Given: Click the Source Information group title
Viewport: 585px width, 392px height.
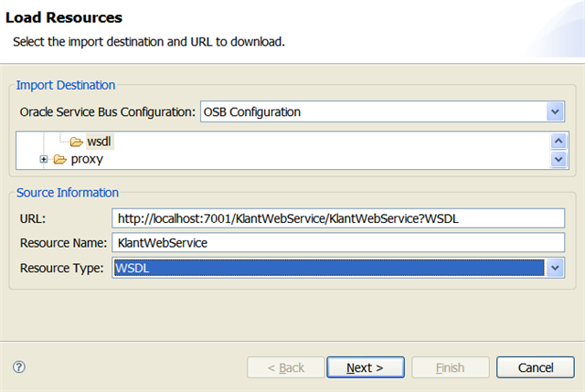Looking at the screenshot, I should coord(69,193).
